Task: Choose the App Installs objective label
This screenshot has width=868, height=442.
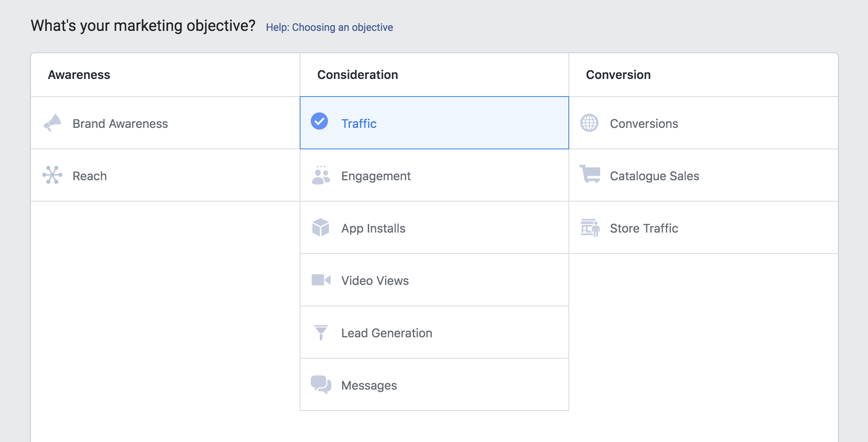Action: [373, 229]
